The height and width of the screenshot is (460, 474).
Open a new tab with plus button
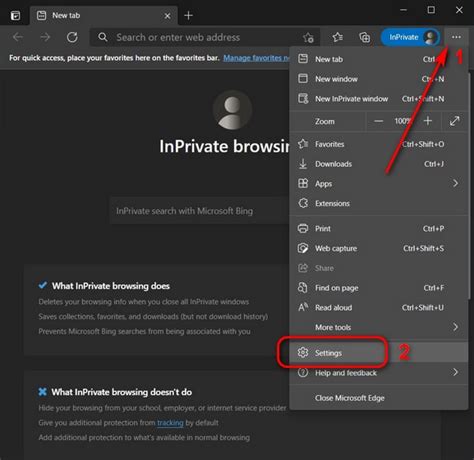188,15
